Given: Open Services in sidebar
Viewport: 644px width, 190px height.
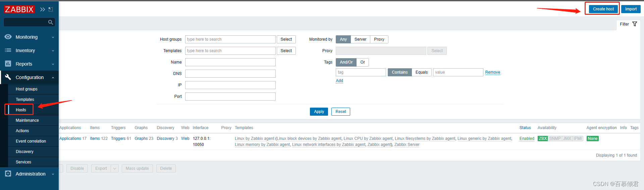Looking at the screenshot, I should click(23, 162).
